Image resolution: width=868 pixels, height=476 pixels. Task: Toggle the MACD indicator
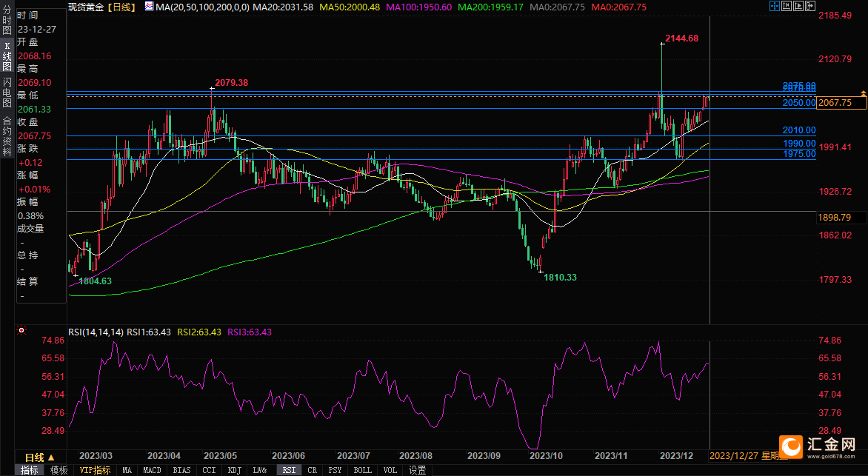(x=152, y=470)
